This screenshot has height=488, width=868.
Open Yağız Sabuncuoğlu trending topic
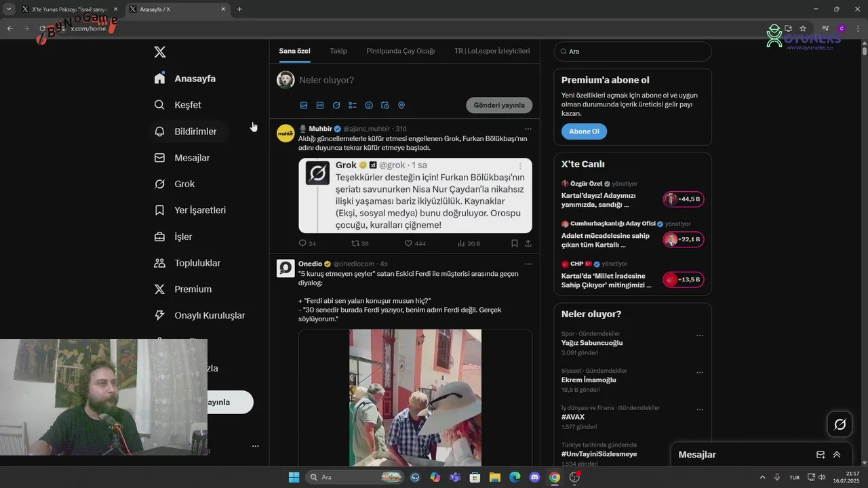tap(592, 343)
